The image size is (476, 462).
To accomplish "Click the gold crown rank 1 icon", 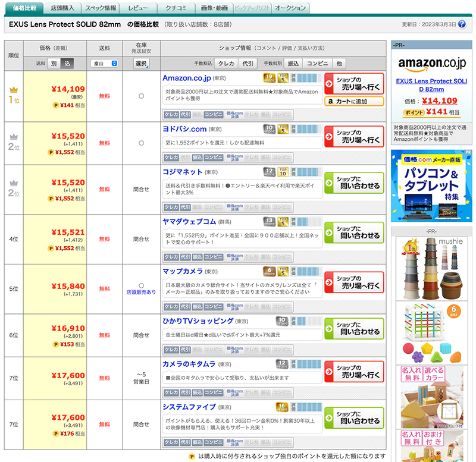I will [x=14, y=90].
